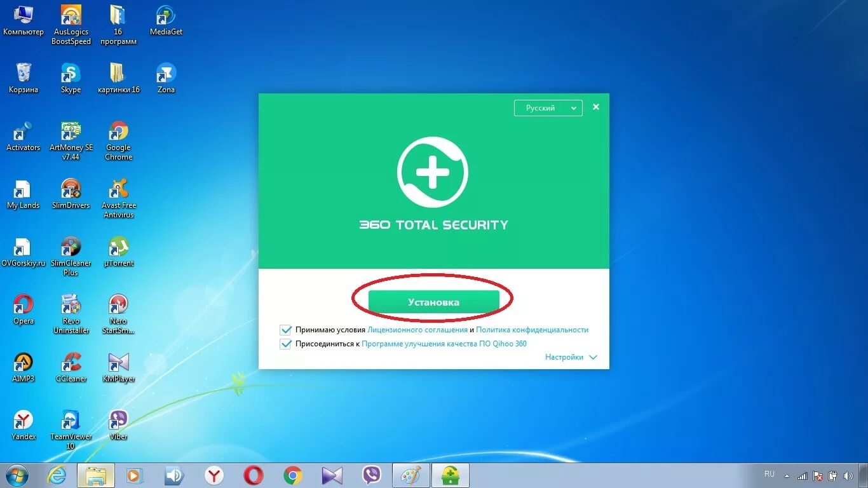Select the µTorrent desktop shortcut
868x488 pixels.
point(118,252)
